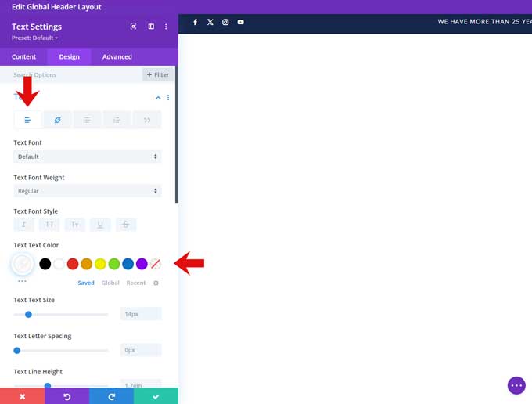This screenshot has width=532, height=404.
Task: Open the Instagram social icon
Action: coord(225,22)
